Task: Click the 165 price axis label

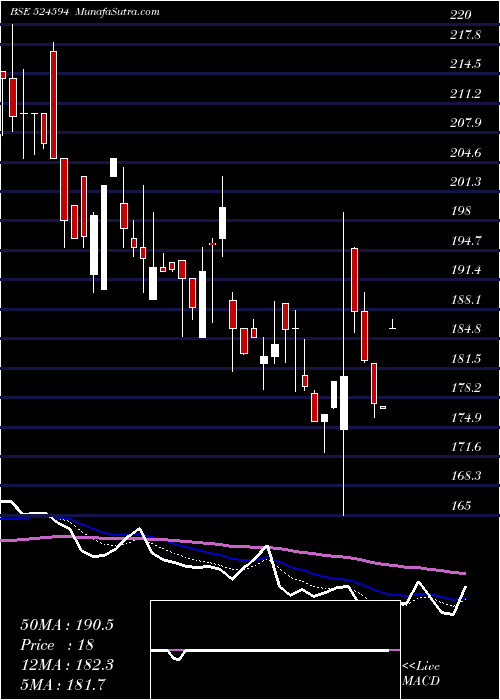Action: pos(461,505)
